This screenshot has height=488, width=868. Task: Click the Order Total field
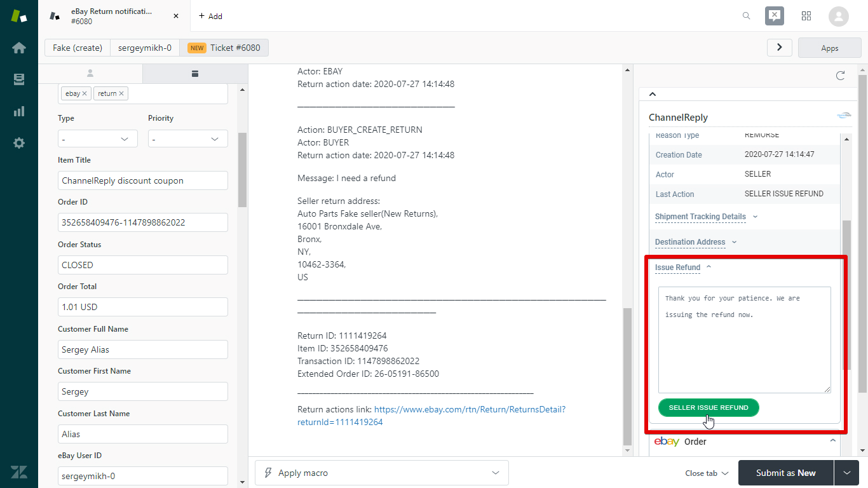click(143, 307)
